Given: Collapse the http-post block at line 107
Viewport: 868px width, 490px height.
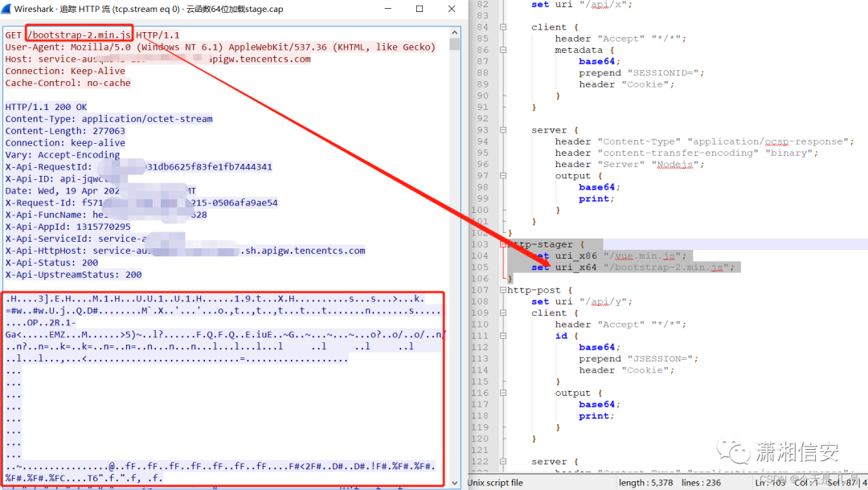Looking at the screenshot, I should click(503, 290).
